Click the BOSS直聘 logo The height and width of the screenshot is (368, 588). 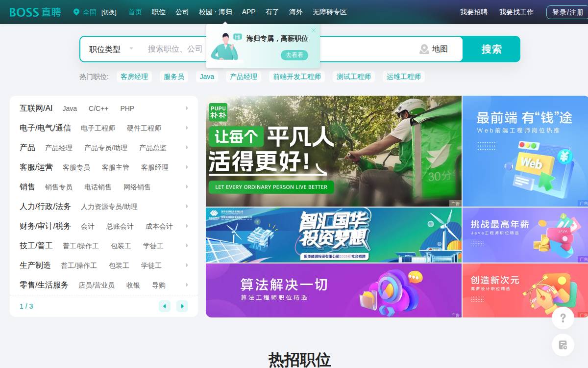click(35, 12)
